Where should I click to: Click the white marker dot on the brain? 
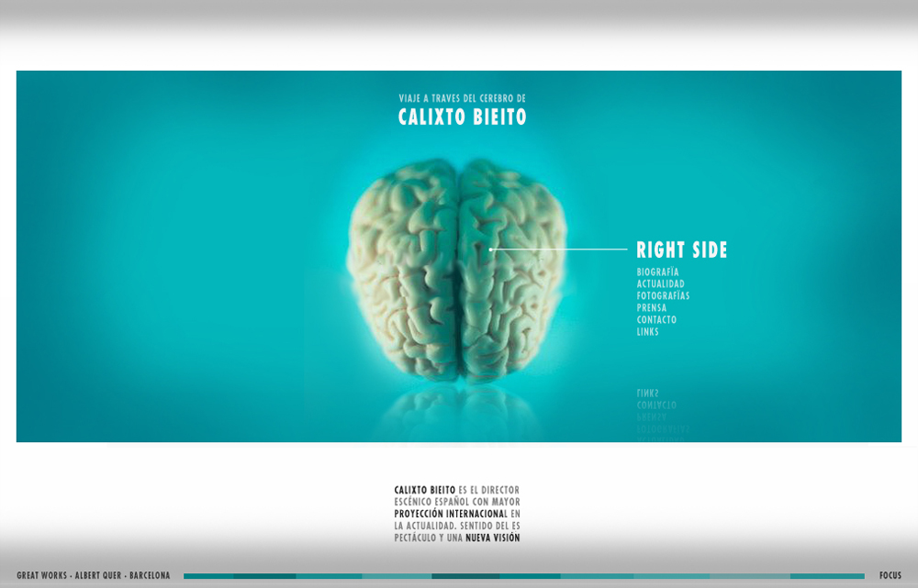coord(491,249)
